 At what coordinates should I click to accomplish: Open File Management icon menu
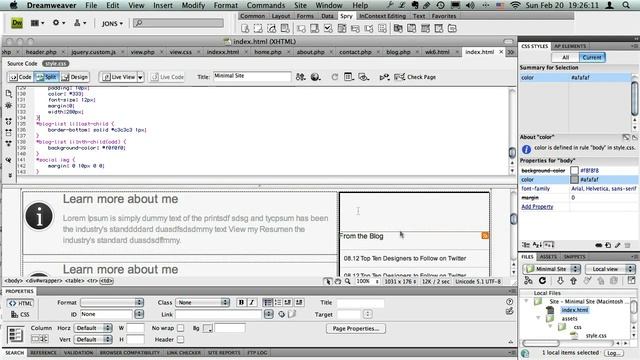coord(301,77)
